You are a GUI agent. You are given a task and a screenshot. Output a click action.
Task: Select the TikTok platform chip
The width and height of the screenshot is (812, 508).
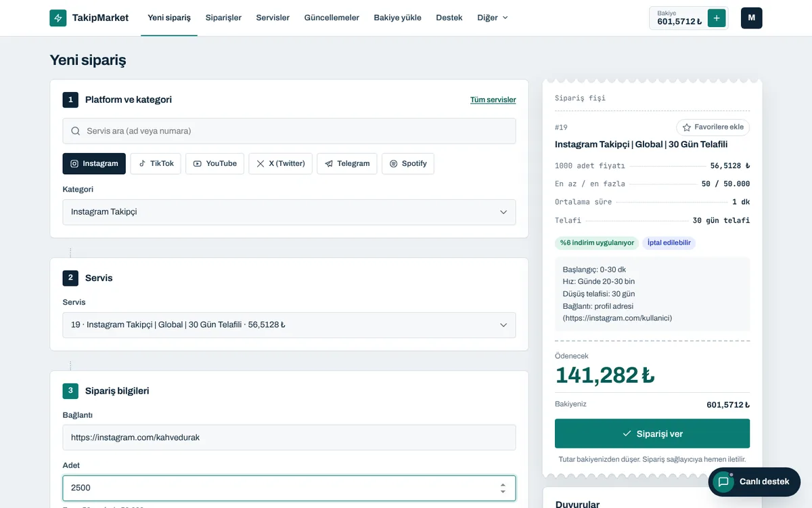coord(156,163)
